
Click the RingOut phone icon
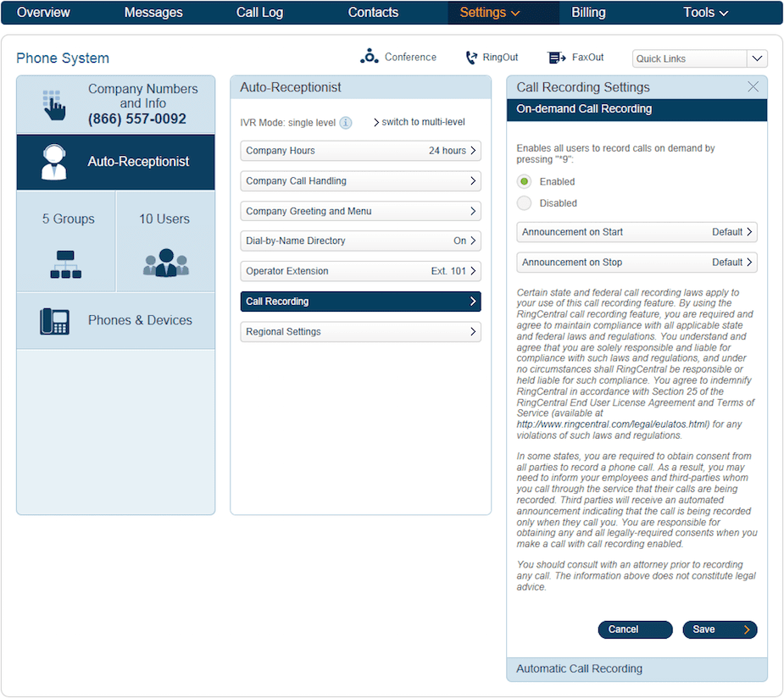click(471, 58)
